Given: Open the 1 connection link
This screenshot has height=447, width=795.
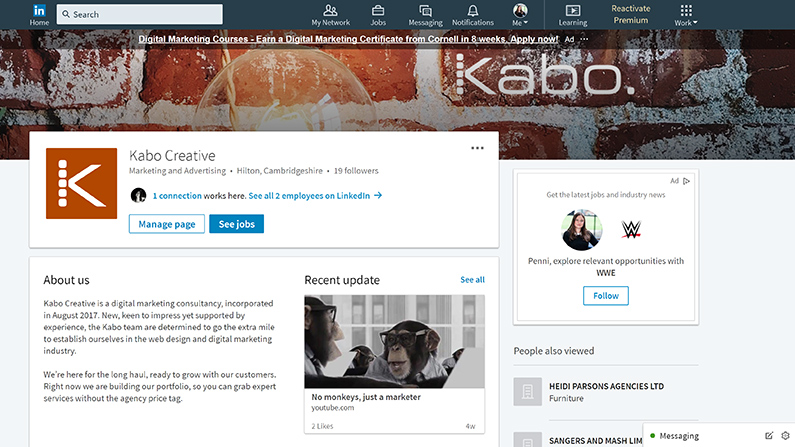Looking at the screenshot, I should tap(177, 196).
